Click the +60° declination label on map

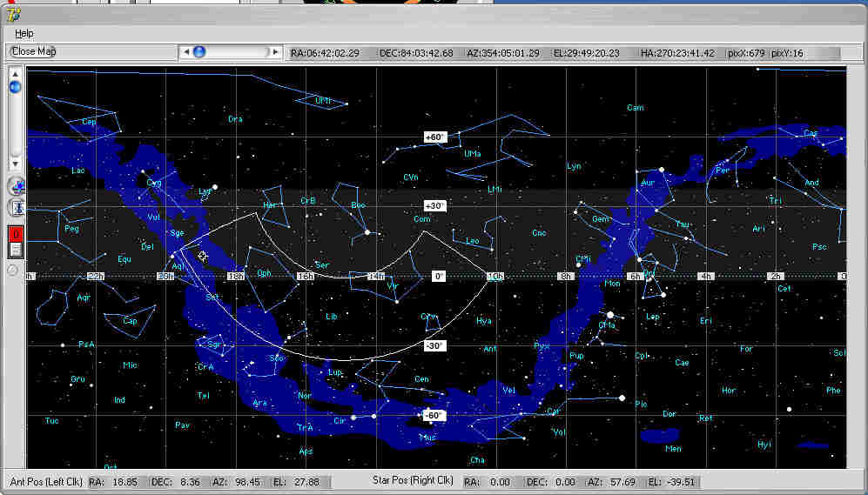click(435, 137)
